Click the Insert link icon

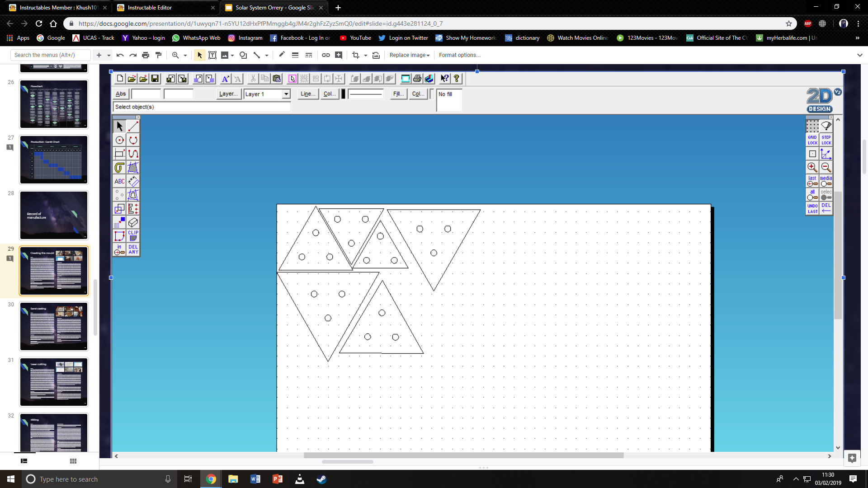click(325, 55)
